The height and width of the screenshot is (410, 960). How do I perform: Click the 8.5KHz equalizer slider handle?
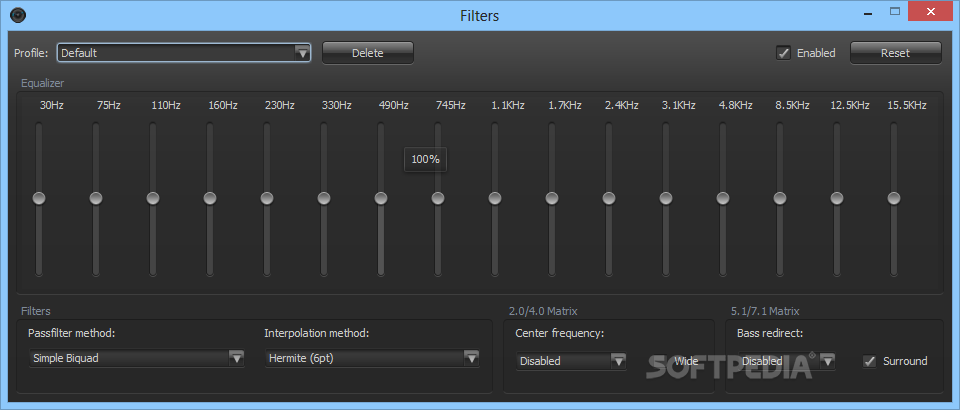click(x=780, y=198)
